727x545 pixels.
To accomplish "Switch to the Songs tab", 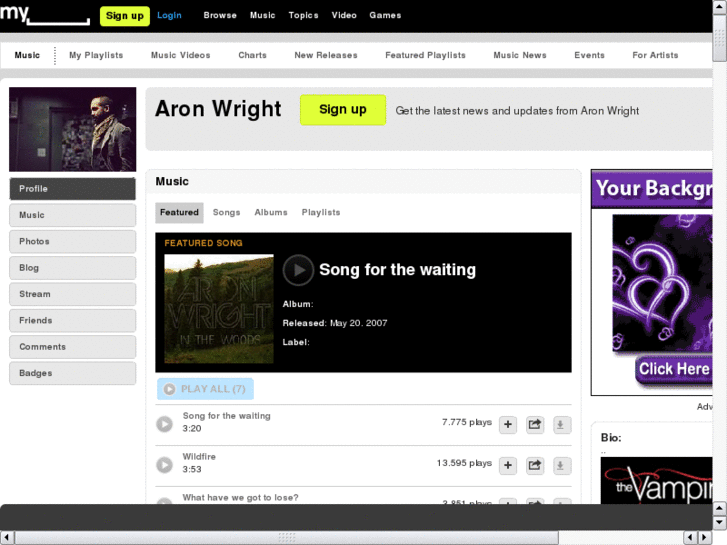I will point(226,212).
